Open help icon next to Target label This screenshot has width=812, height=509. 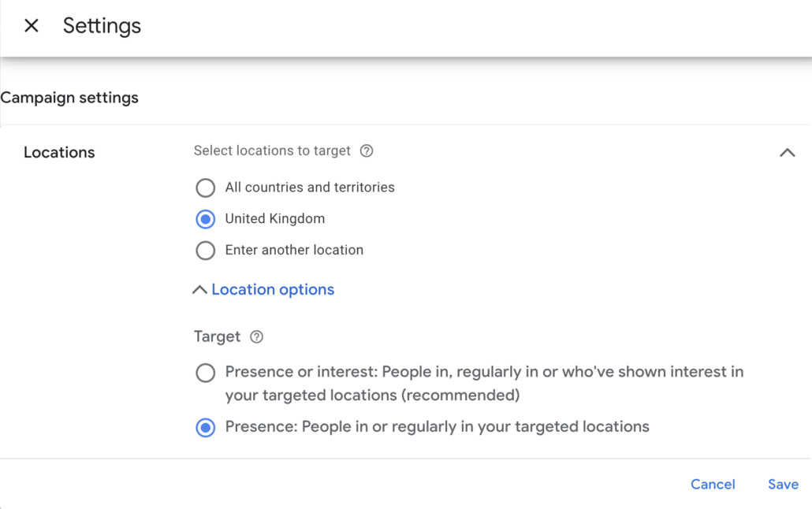(256, 337)
